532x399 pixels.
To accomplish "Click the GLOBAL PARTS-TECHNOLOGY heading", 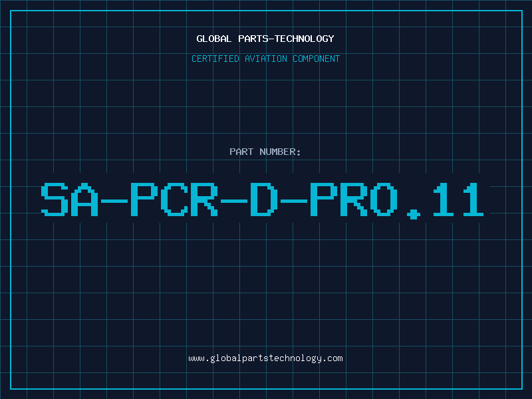I will [265, 39].
